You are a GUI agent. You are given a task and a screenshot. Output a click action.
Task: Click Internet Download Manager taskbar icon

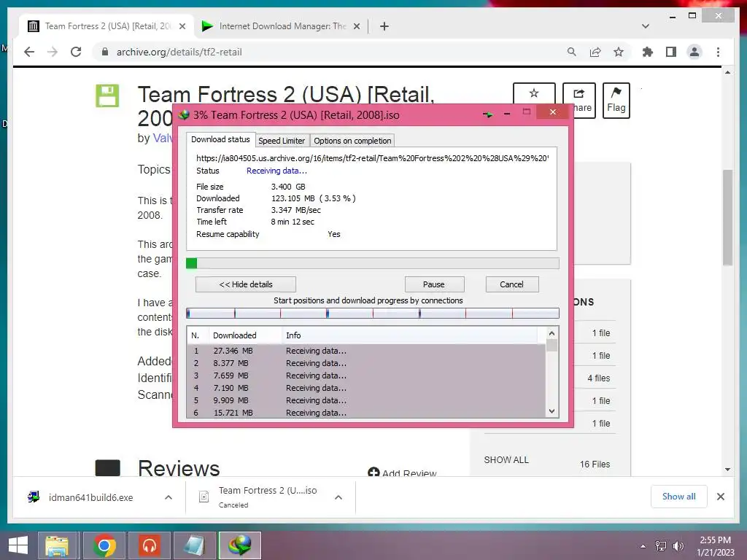(x=240, y=545)
